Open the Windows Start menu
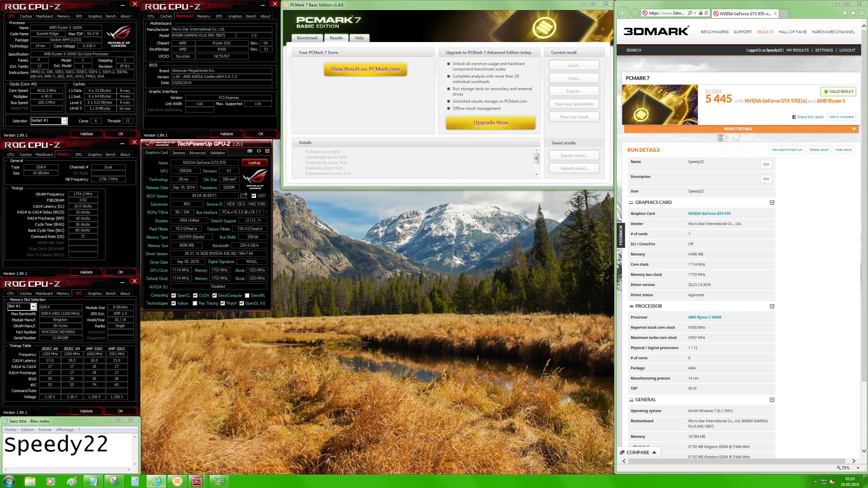This screenshot has height=488, width=868. pos(8,481)
